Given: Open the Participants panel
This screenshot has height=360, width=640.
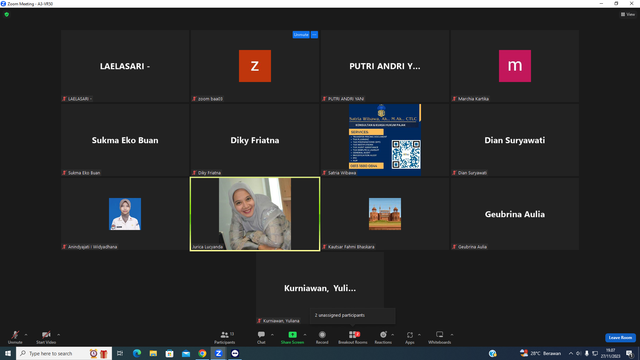Looking at the screenshot, I should pos(225,337).
